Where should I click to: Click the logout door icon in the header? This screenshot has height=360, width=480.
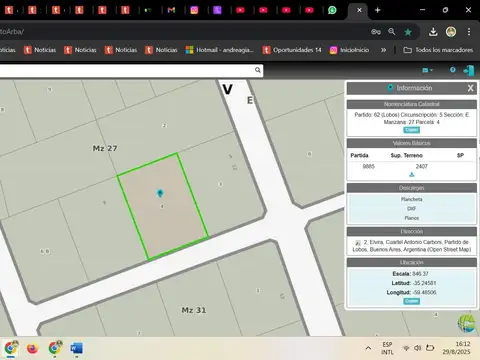point(469,71)
